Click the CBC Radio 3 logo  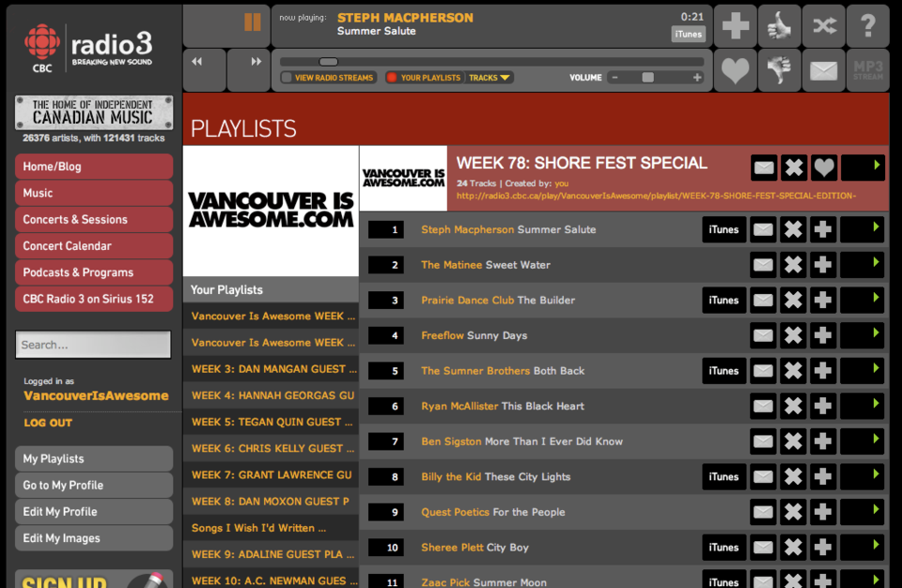88,48
